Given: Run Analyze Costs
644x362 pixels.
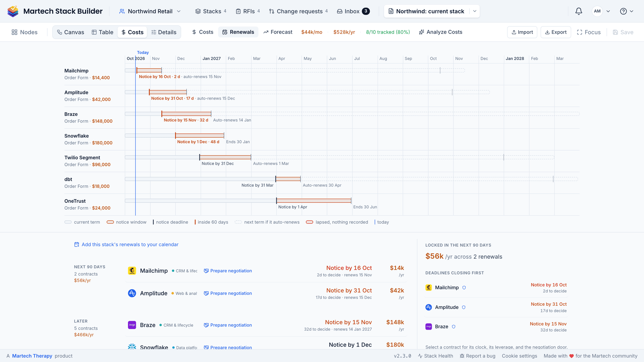Looking at the screenshot, I should coord(441,32).
